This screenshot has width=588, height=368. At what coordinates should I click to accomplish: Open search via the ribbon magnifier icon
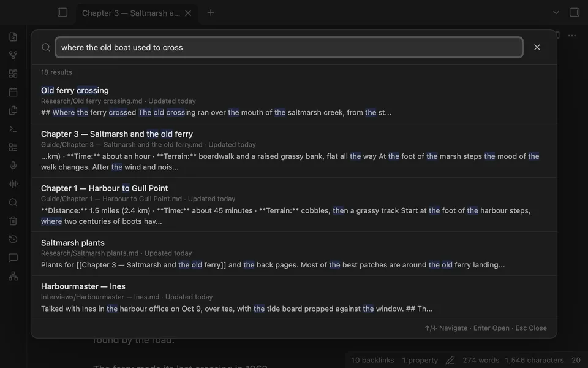[x=13, y=202]
